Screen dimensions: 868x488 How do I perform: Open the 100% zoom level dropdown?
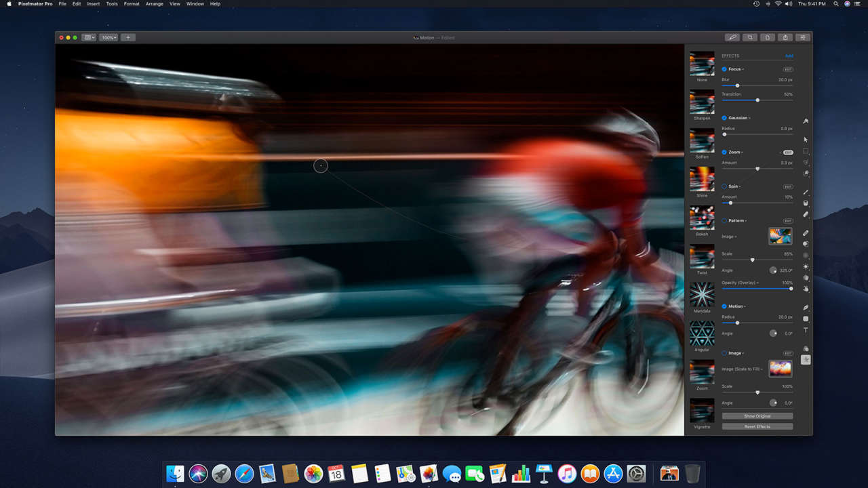(108, 38)
